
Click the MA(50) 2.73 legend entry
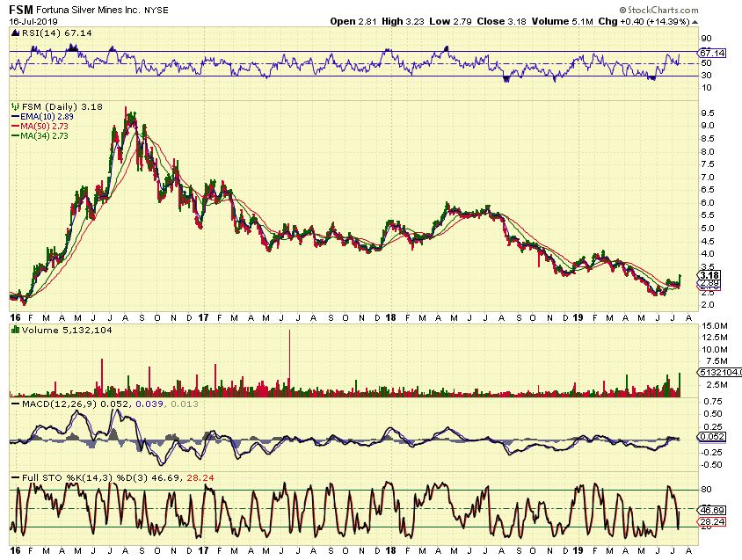coord(44,127)
